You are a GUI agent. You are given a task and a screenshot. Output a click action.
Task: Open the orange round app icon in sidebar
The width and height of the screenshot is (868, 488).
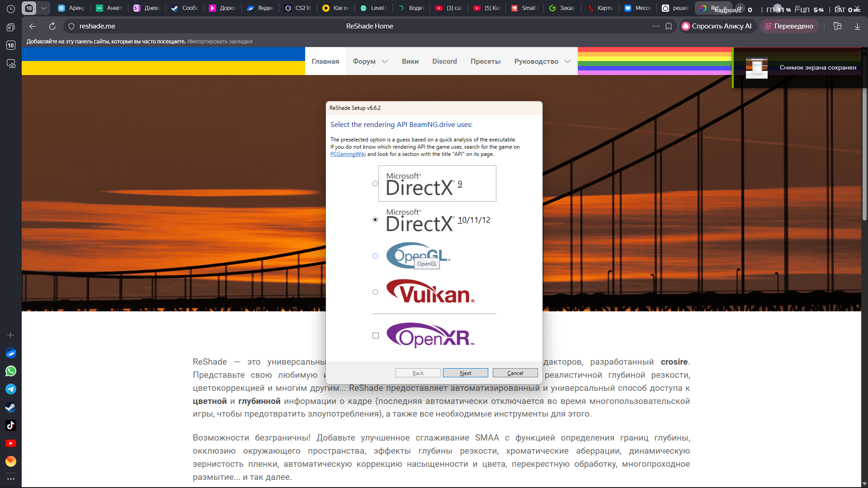11,461
